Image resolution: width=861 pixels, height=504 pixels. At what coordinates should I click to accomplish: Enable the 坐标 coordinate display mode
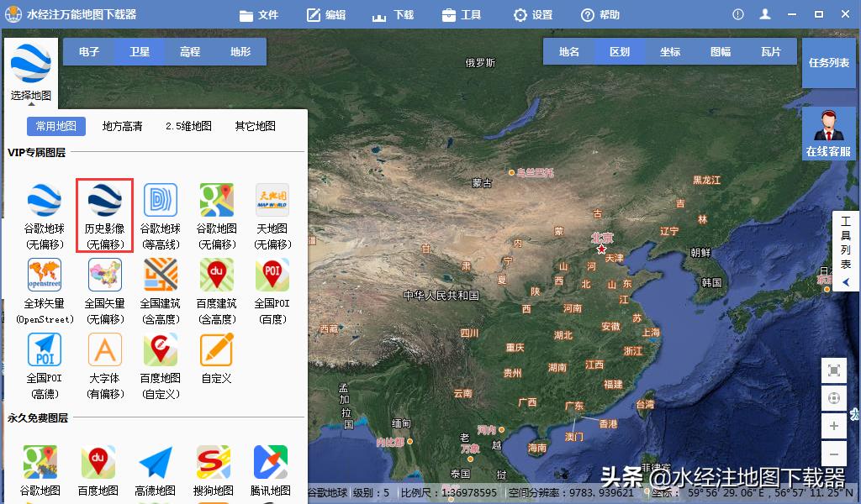click(x=669, y=51)
